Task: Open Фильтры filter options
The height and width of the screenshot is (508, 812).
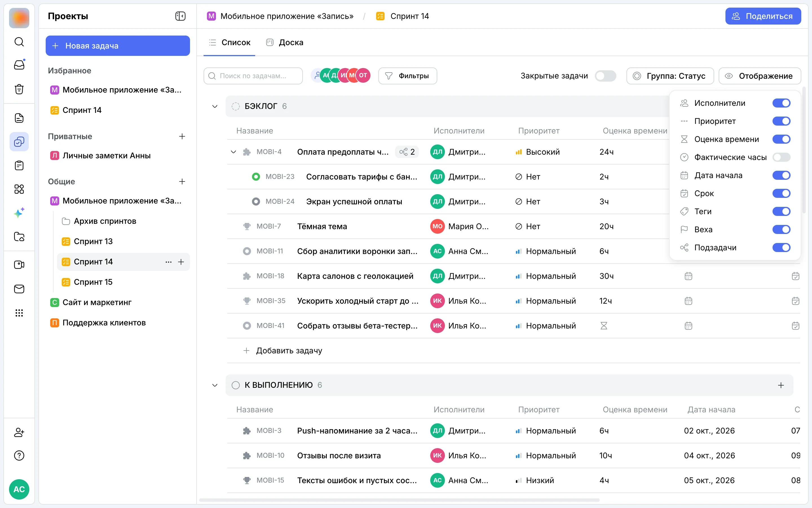Action: 408,76
